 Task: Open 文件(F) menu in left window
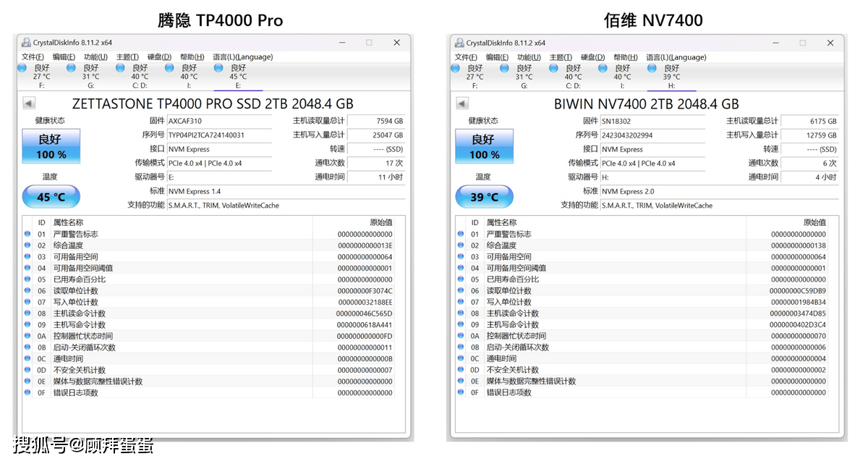tap(33, 57)
